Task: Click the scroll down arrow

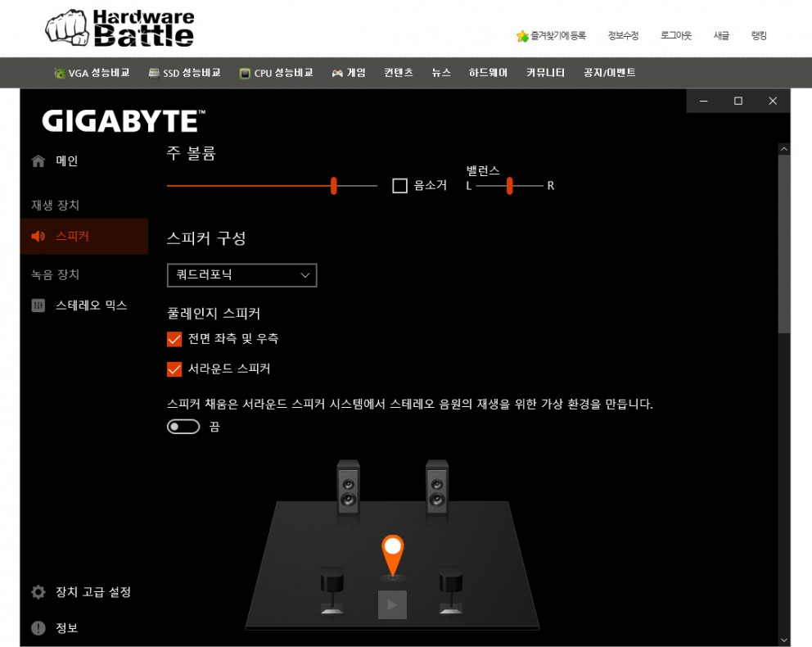Action: [x=784, y=640]
